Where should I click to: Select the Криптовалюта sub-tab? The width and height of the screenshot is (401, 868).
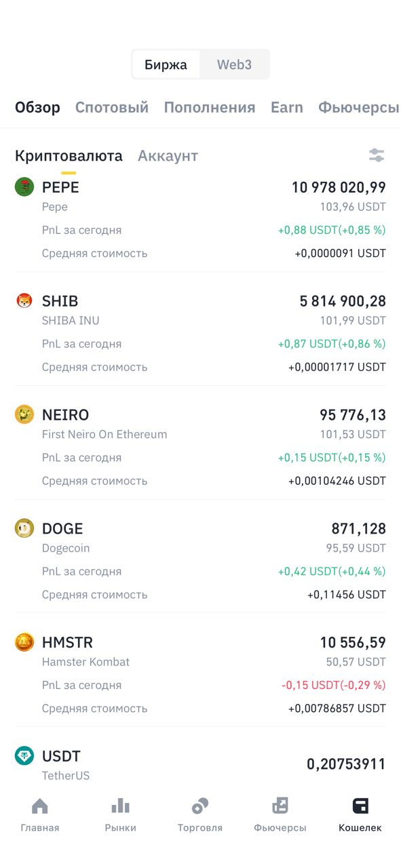click(69, 155)
